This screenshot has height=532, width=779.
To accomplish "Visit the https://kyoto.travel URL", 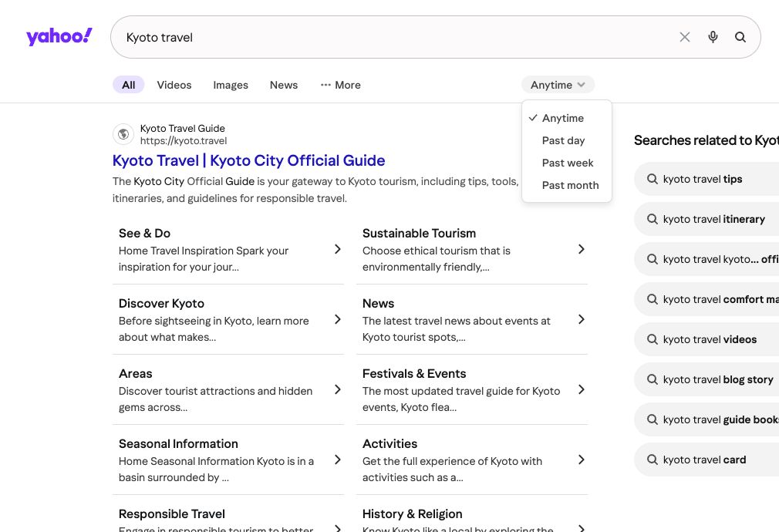I will 184,140.
